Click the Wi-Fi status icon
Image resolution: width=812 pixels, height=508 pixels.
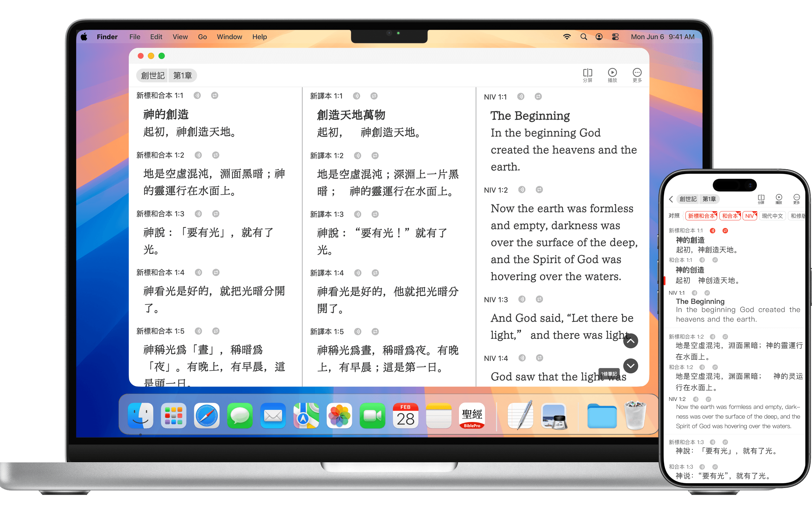[x=567, y=37]
